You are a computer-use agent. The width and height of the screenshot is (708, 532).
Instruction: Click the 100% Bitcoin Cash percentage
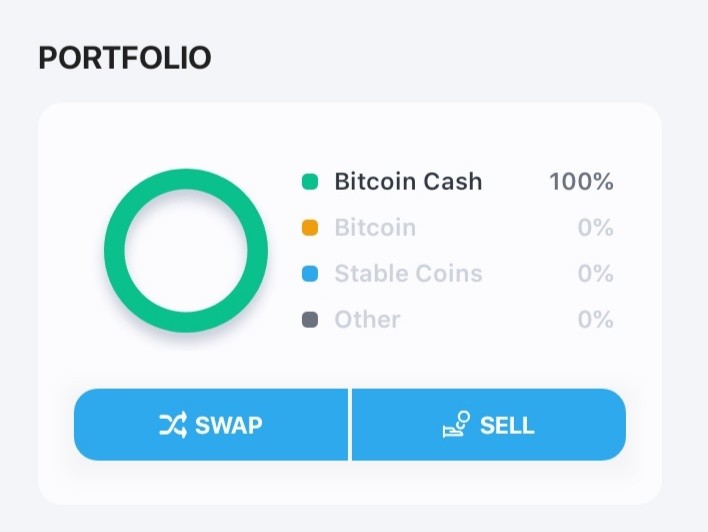(582, 182)
